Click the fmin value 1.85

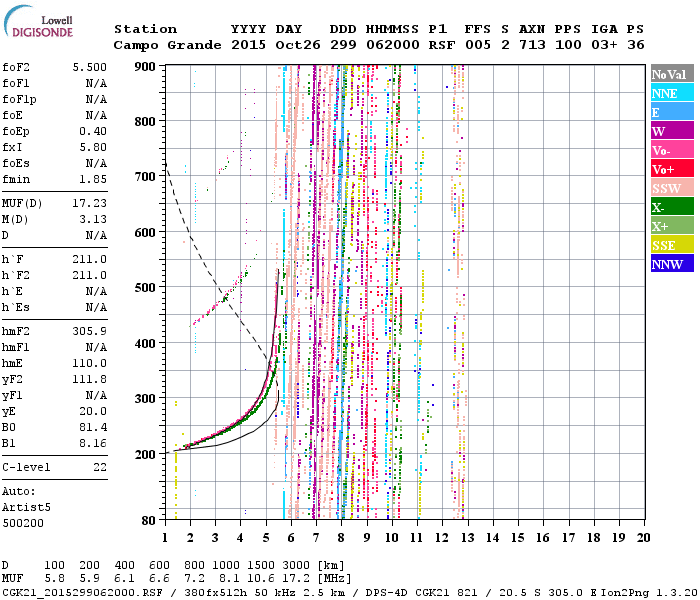pyautogui.click(x=93, y=179)
